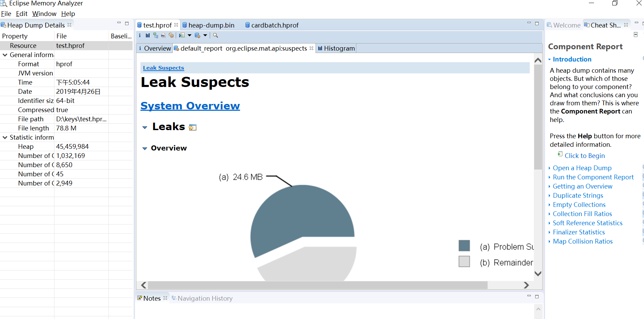Image resolution: width=644 pixels, height=319 pixels.
Task: Click the Problem Suspect legend color swatch
Action: point(464,246)
